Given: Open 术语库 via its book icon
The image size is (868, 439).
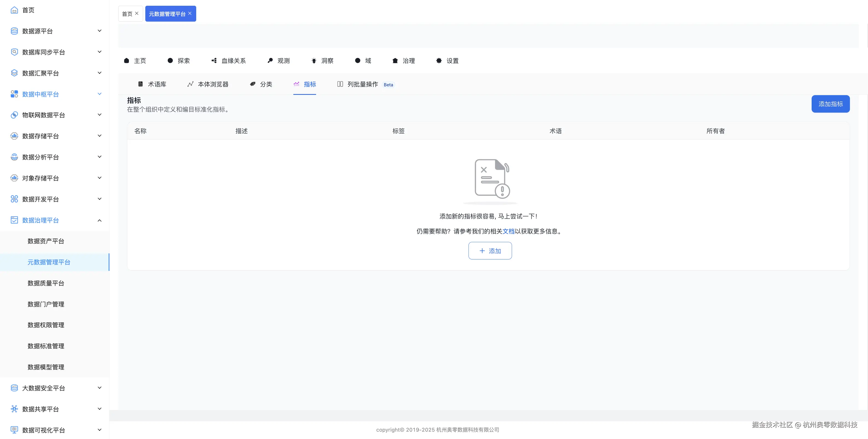Looking at the screenshot, I should pos(140,84).
